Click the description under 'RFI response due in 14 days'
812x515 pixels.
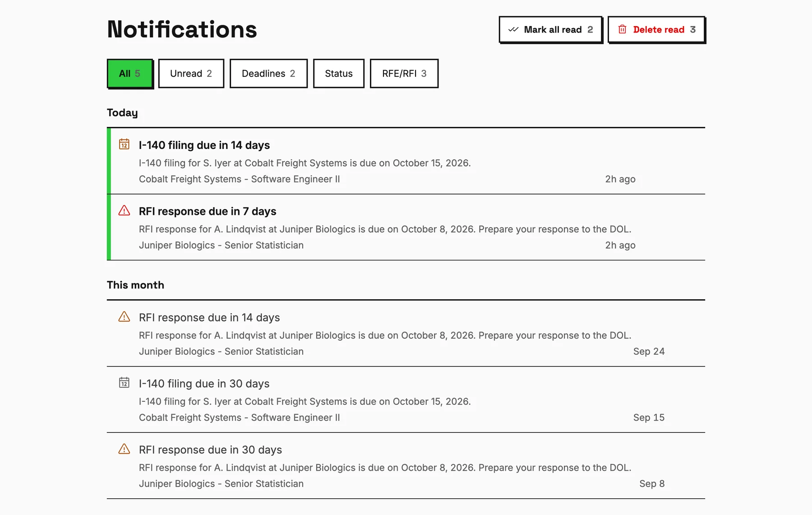pyautogui.click(x=385, y=335)
